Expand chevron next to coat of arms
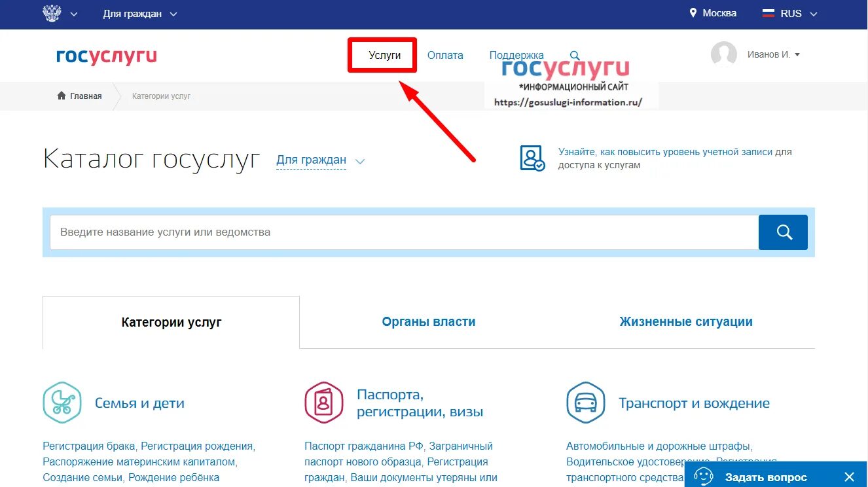Image resolution: width=868 pixels, height=487 pixels. [73, 14]
